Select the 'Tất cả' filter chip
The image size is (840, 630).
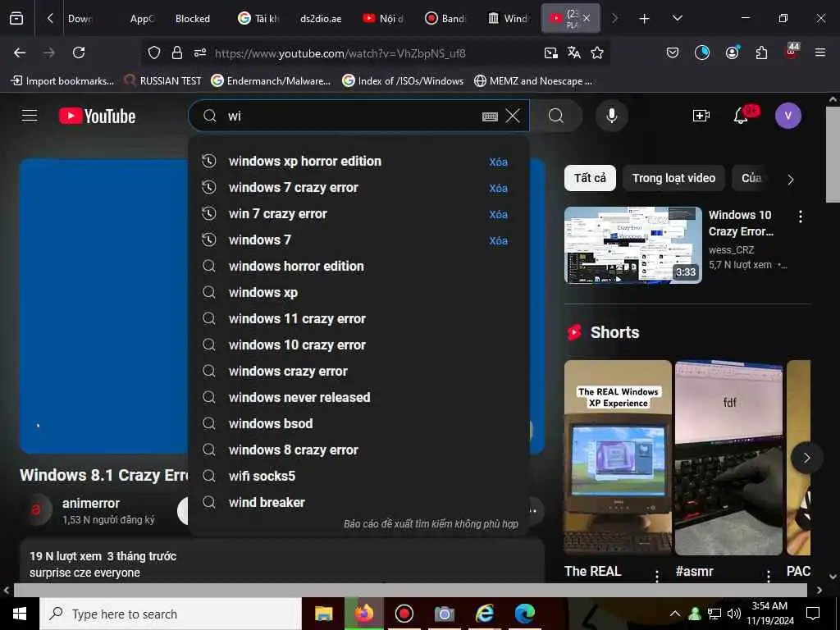590,178
